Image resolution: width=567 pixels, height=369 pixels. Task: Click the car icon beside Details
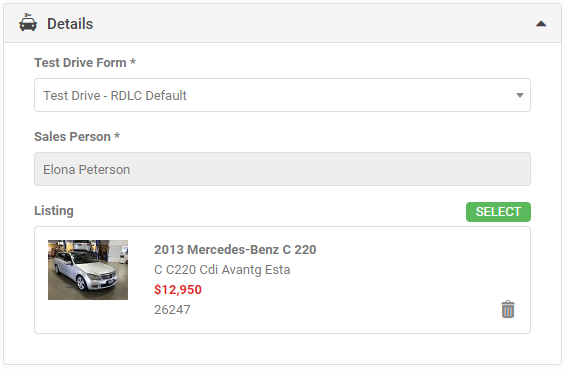pyautogui.click(x=28, y=22)
